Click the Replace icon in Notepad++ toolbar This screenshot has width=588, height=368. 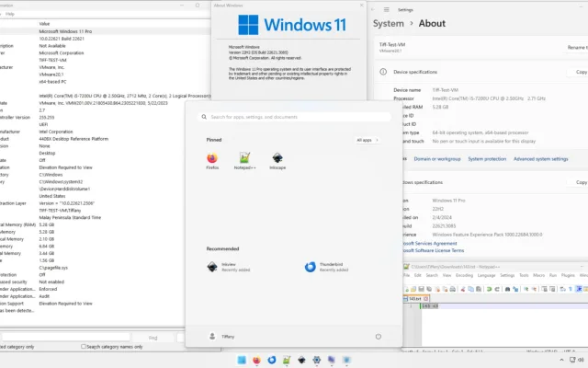[515, 289]
